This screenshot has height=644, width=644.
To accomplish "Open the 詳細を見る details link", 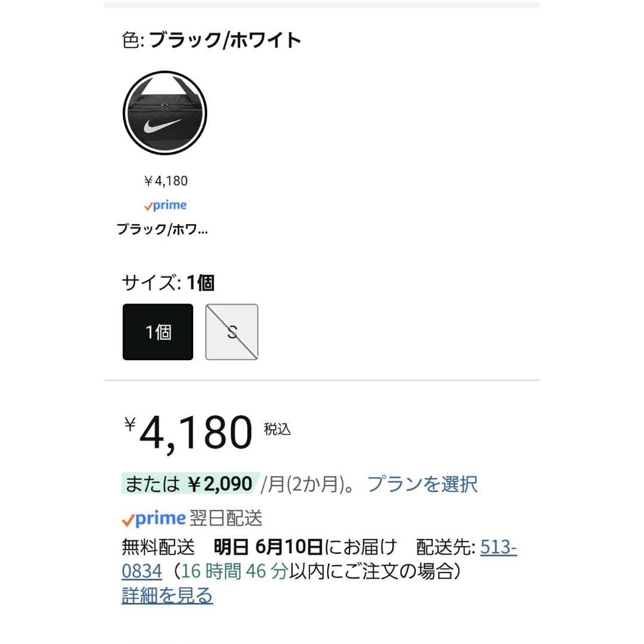I will 167,596.
